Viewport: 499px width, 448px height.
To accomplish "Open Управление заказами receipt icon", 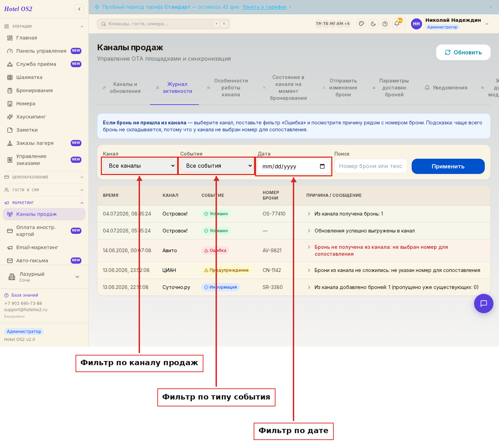I will [10, 160].
